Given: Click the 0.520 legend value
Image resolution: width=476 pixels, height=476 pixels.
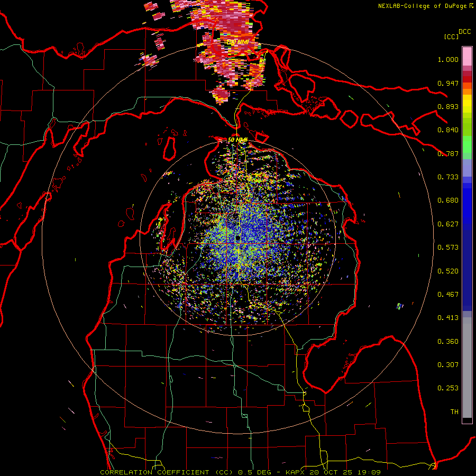Looking at the screenshot, I should pos(448,271).
